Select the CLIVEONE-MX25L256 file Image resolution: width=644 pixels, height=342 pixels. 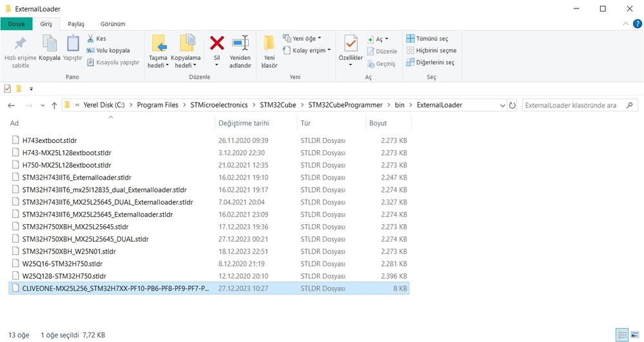209,288
